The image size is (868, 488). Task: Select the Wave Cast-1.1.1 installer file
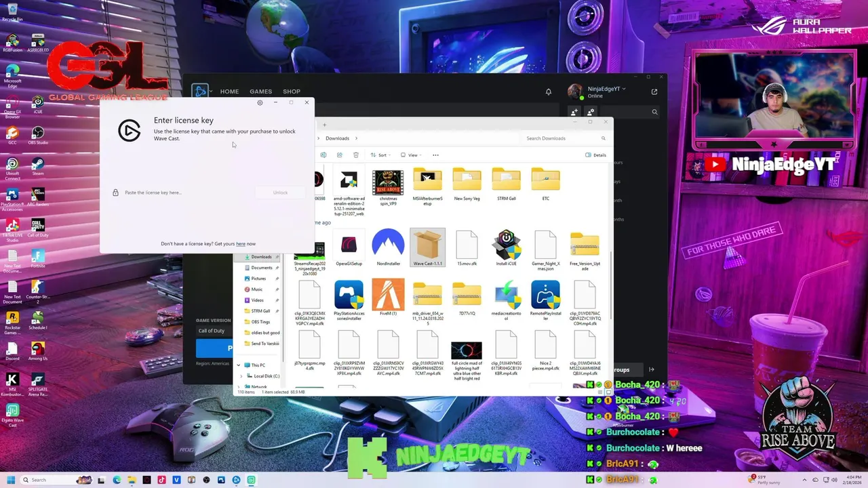point(428,248)
